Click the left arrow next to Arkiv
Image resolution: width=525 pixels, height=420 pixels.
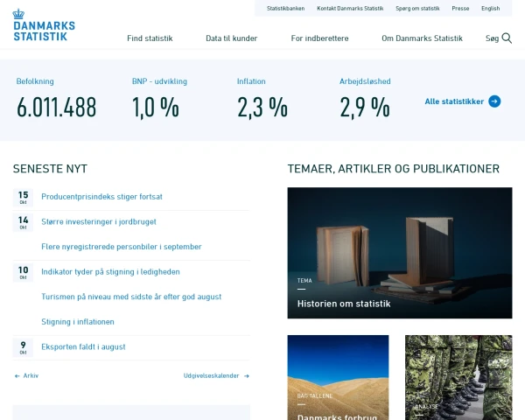tap(17, 375)
